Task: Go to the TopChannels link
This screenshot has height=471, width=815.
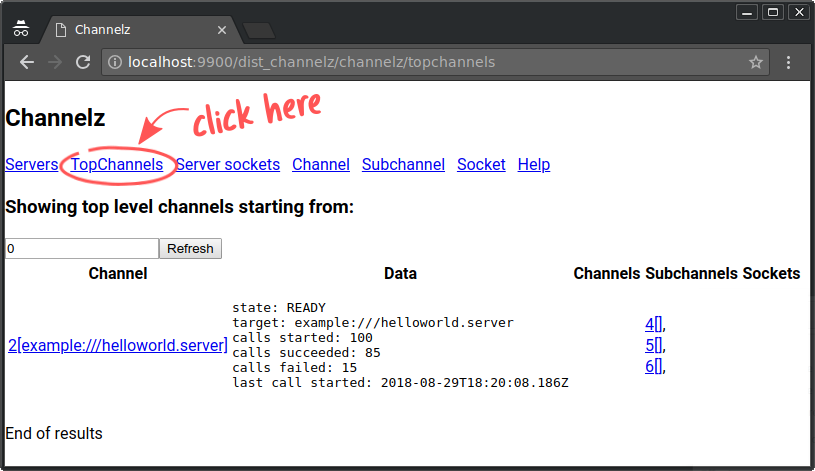Action: (116, 164)
